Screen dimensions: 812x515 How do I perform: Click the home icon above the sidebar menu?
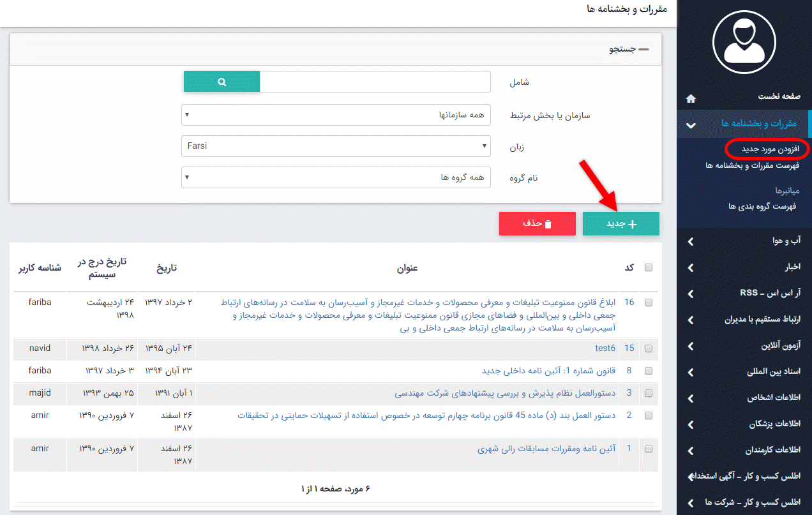coord(690,99)
